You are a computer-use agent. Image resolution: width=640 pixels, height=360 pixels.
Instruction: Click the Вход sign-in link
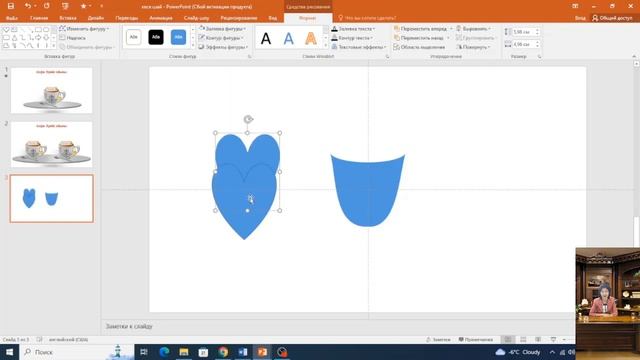[x=580, y=18]
